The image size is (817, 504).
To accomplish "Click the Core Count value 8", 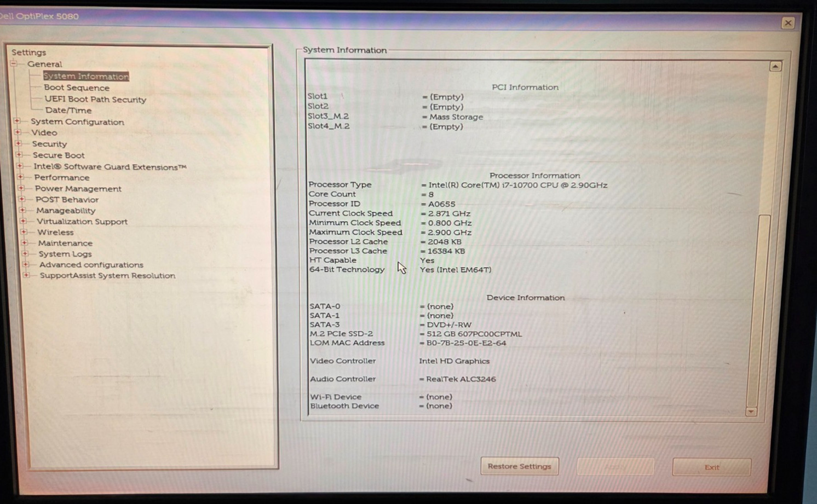I will pos(431,195).
